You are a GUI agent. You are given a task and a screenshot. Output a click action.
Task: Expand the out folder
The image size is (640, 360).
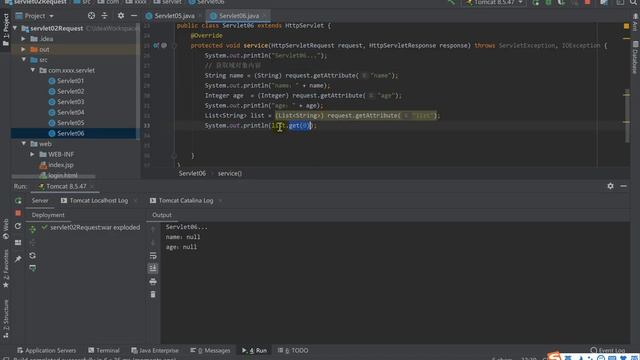point(23,49)
